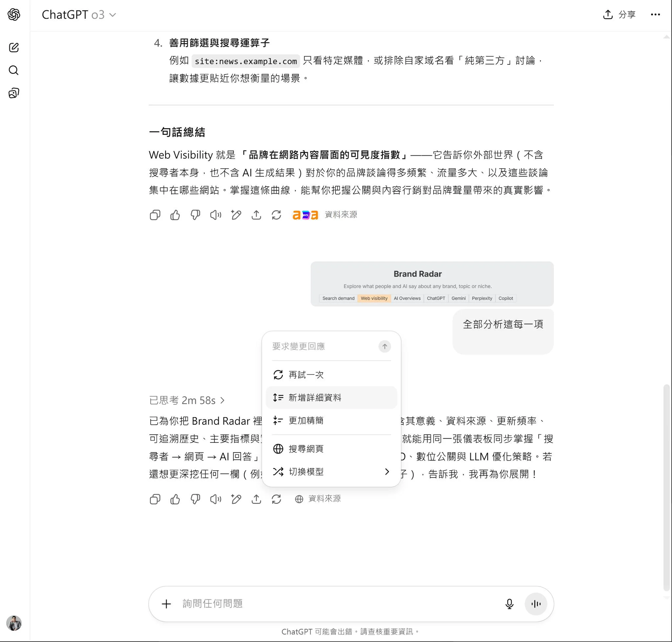Open the ChatGPT o3 model selector dropdown

(x=79, y=15)
